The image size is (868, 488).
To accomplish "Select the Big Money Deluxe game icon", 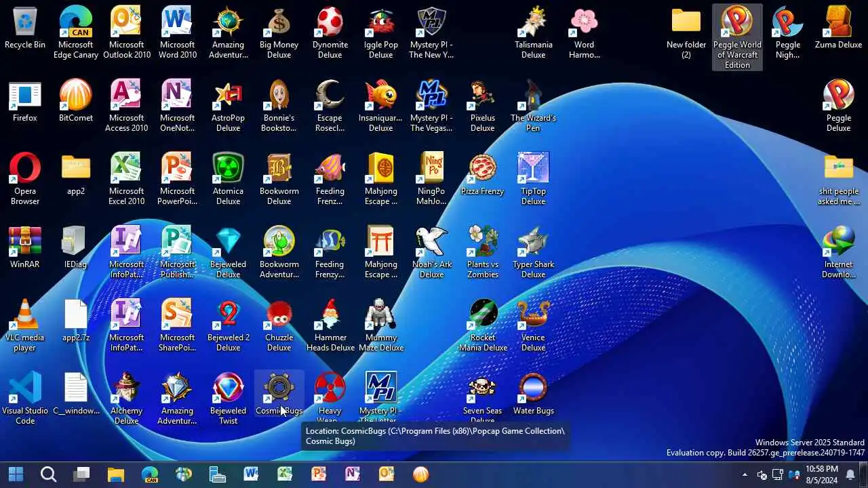I will click(x=279, y=32).
